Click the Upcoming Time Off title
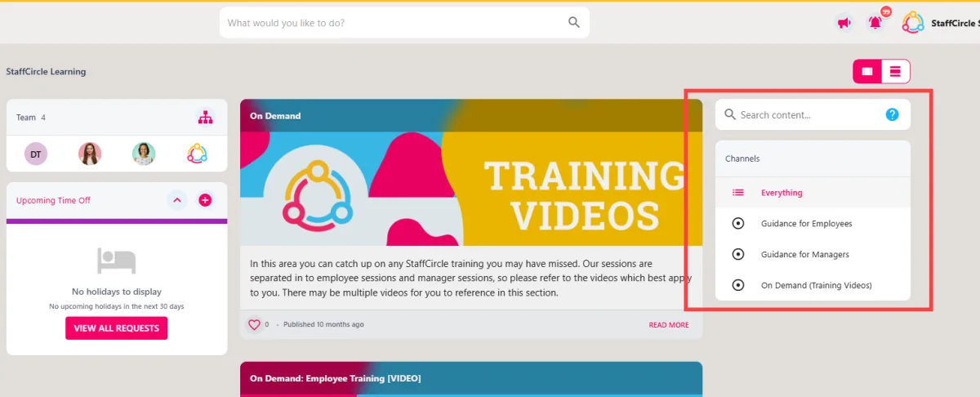 [x=53, y=200]
